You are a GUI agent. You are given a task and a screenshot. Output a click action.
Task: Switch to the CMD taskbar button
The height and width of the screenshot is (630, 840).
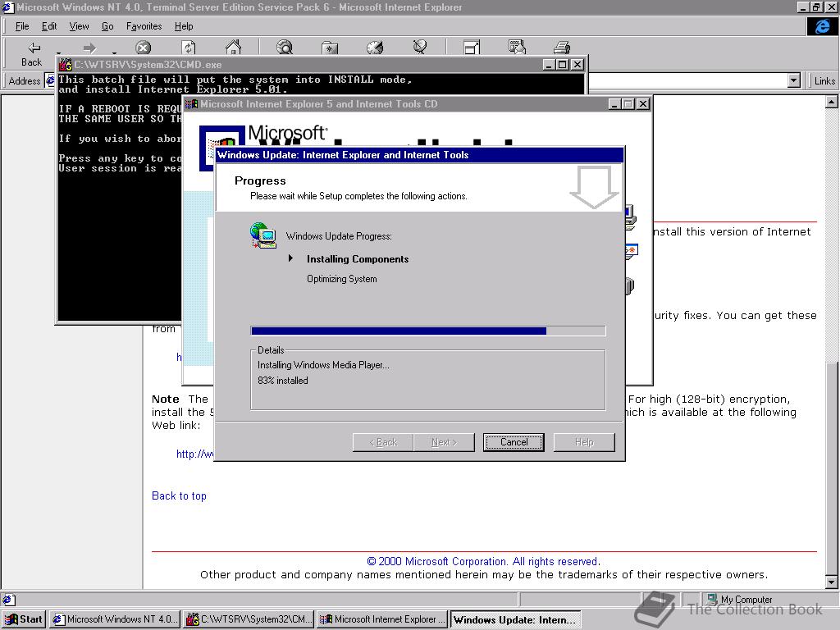click(x=248, y=619)
